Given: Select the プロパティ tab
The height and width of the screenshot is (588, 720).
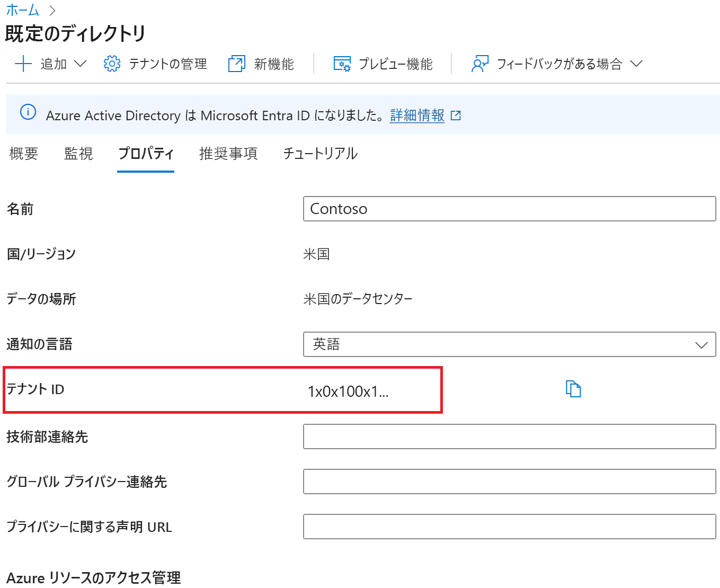Looking at the screenshot, I should tap(146, 154).
